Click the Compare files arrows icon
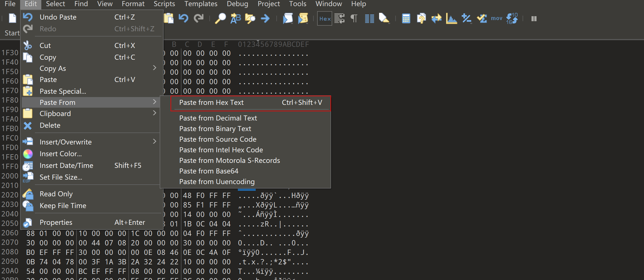The image size is (644, 280). tap(436, 19)
